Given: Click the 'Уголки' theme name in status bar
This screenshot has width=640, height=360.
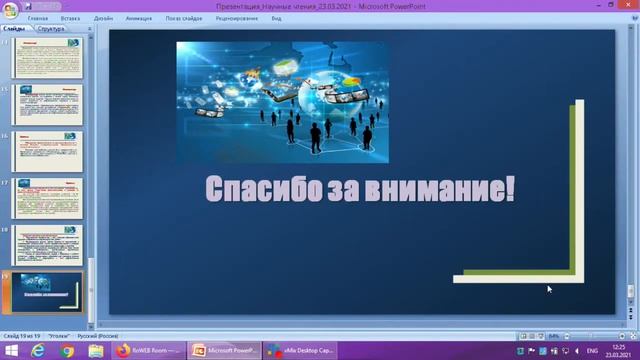Looking at the screenshot, I should (x=59, y=336).
